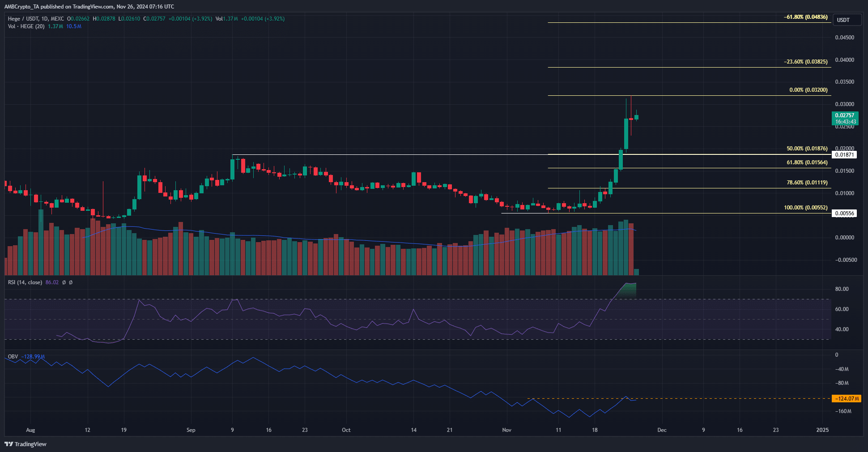Click the volume value 1.37M in Vol row
This screenshot has height=452, width=868.
click(55, 26)
